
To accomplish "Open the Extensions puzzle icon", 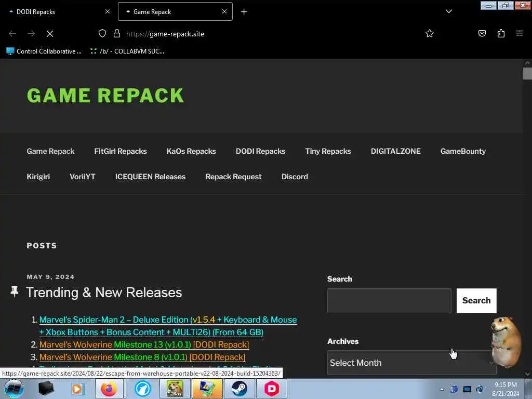I will point(501,33).
